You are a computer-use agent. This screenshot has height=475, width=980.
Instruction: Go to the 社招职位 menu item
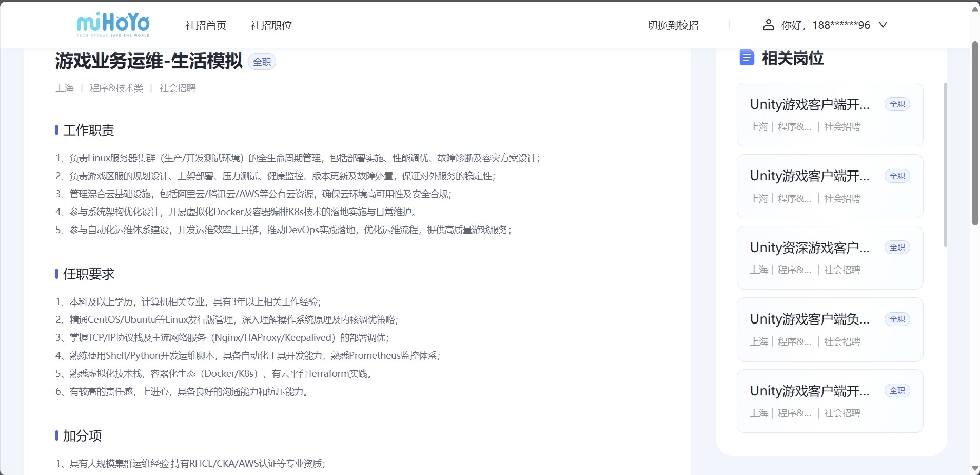[x=271, y=25]
